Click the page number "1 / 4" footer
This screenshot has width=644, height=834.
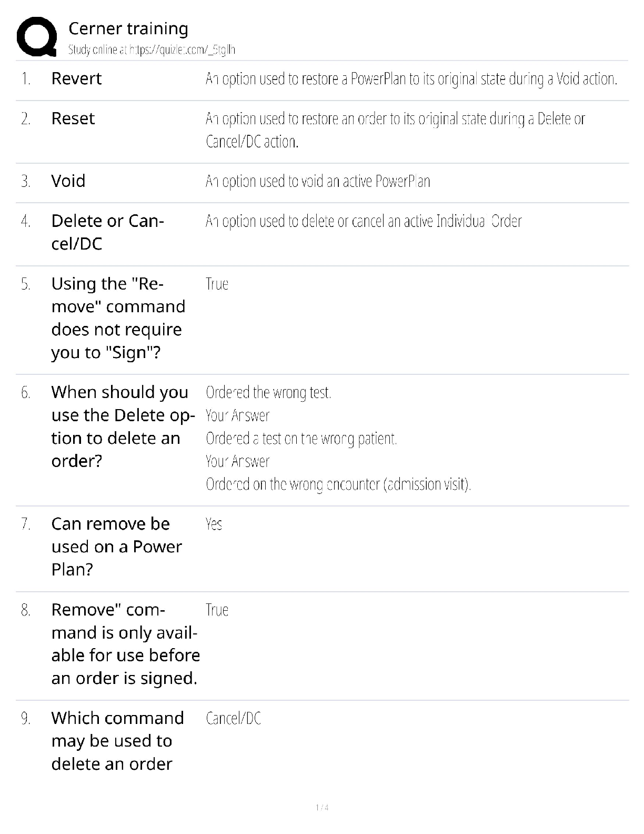pos(322,807)
